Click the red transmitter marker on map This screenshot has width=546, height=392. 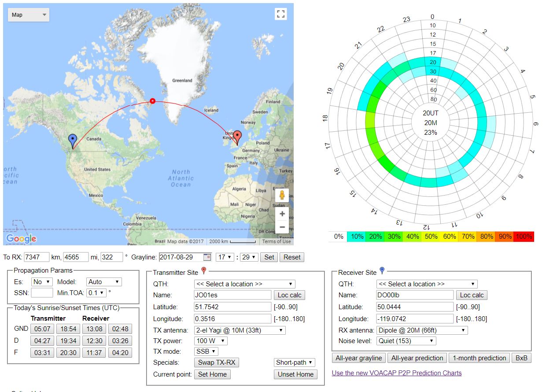tap(237, 137)
